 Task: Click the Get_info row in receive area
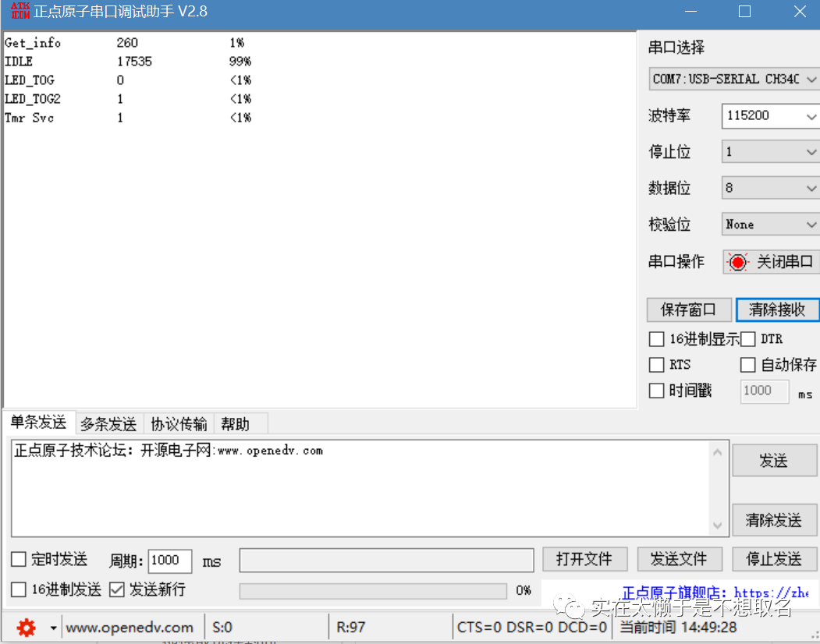coord(128,42)
